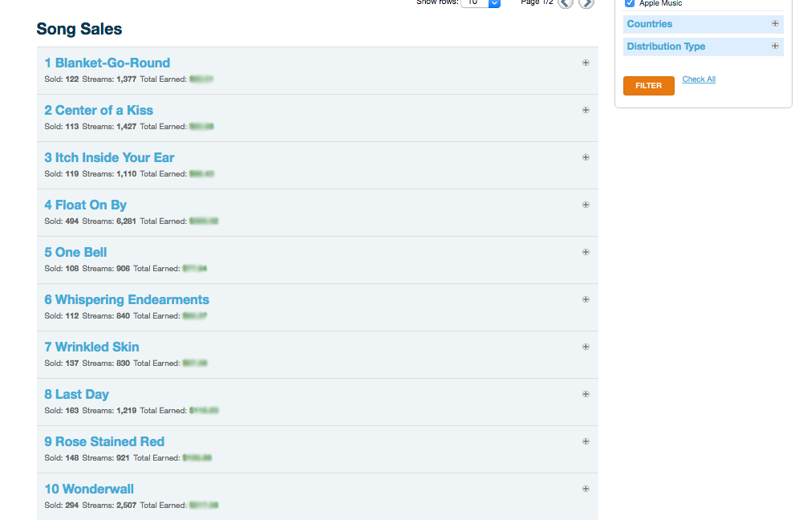Expand the Float On By row

tap(586, 205)
